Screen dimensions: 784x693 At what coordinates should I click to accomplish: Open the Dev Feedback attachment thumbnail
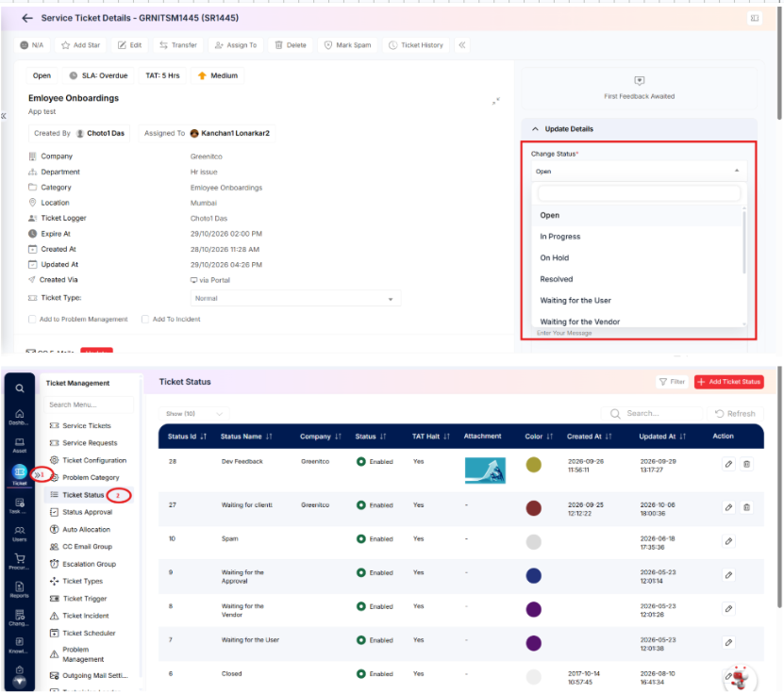485,470
